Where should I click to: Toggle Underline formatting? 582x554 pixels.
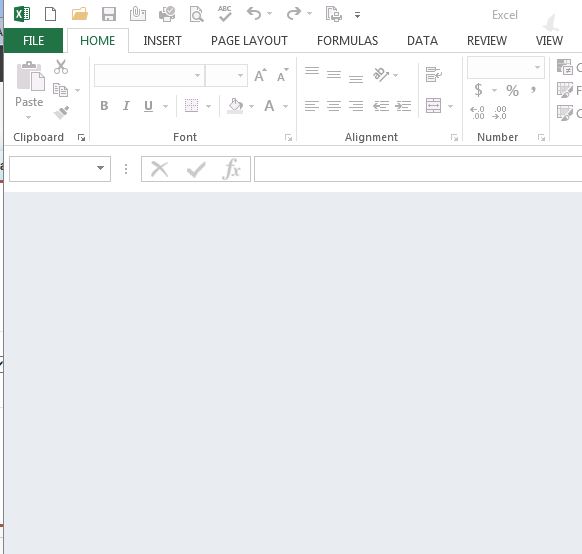pos(148,106)
